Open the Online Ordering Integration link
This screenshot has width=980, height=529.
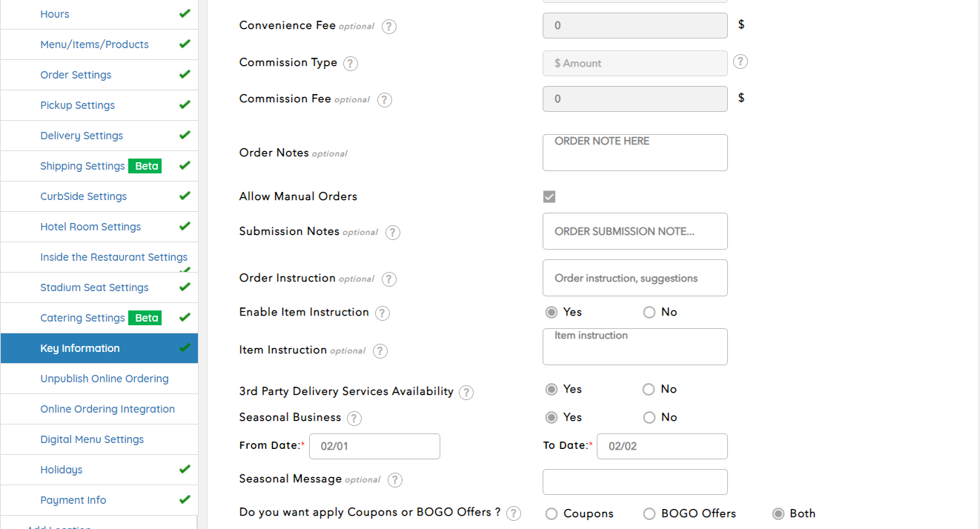pyautogui.click(x=107, y=409)
